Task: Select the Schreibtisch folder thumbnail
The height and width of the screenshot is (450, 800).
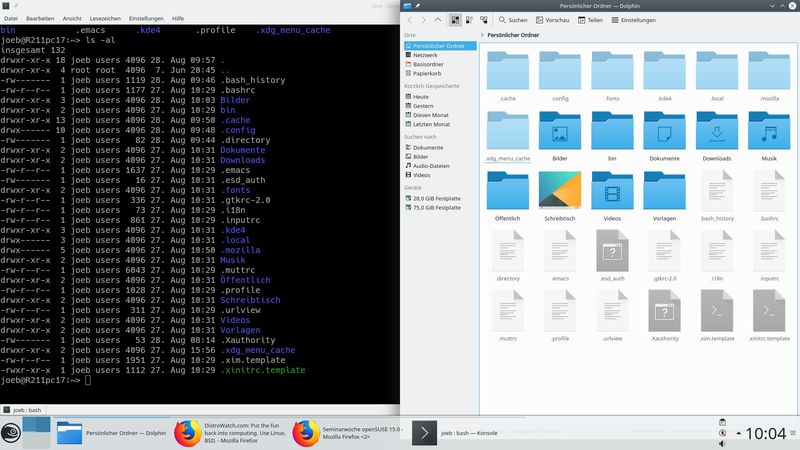Action: coord(560,191)
